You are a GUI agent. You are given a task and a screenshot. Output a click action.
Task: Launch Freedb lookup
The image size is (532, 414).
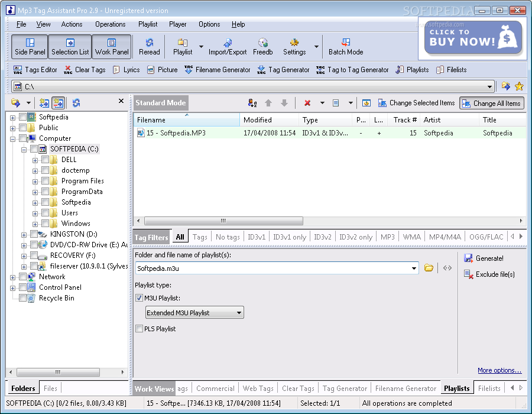262,47
